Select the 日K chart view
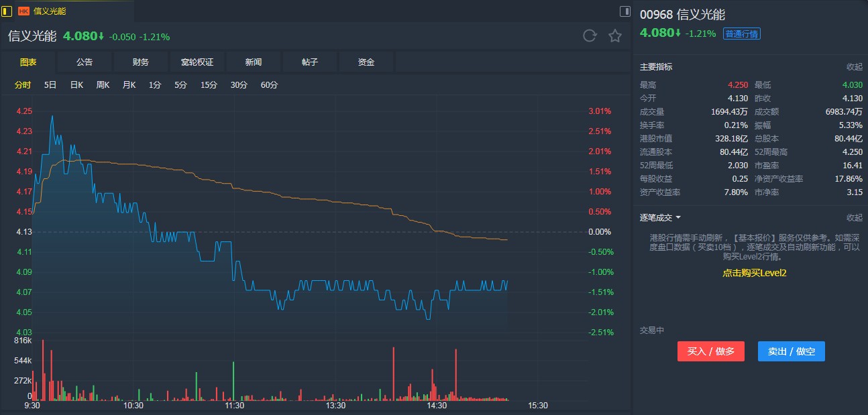This screenshot has height=415, width=868. coord(76,85)
